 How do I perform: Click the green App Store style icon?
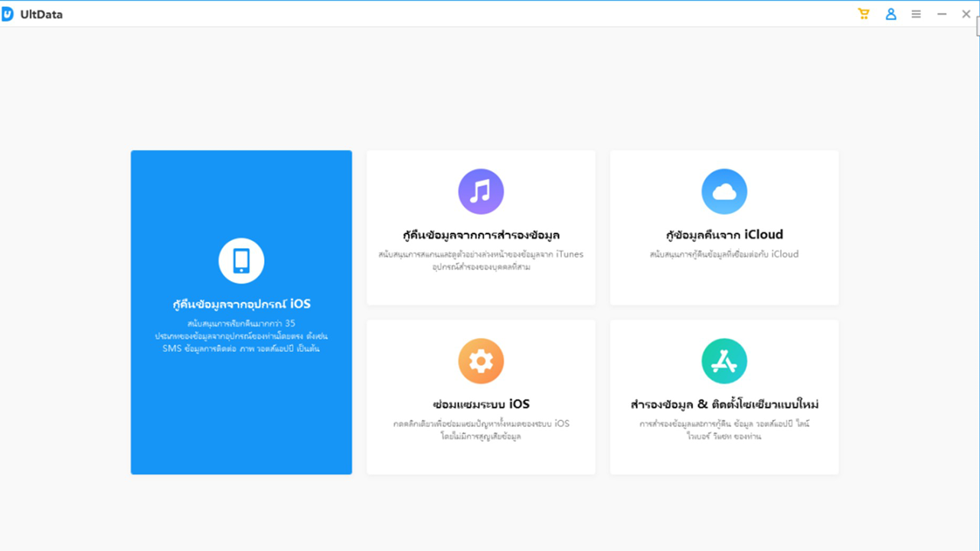click(x=724, y=361)
